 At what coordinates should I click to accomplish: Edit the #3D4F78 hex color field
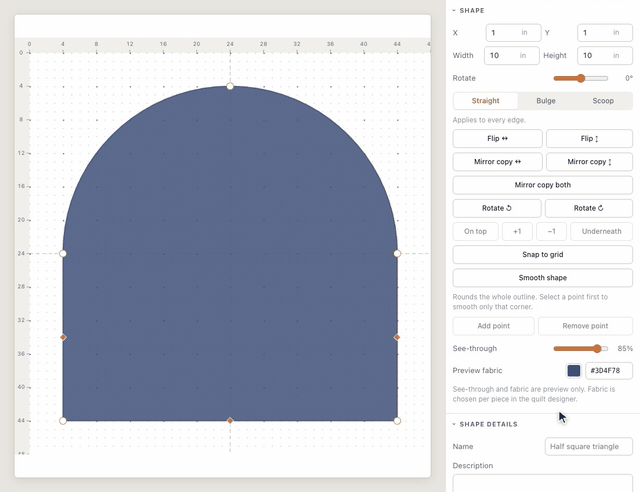click(x=609, y=371)
